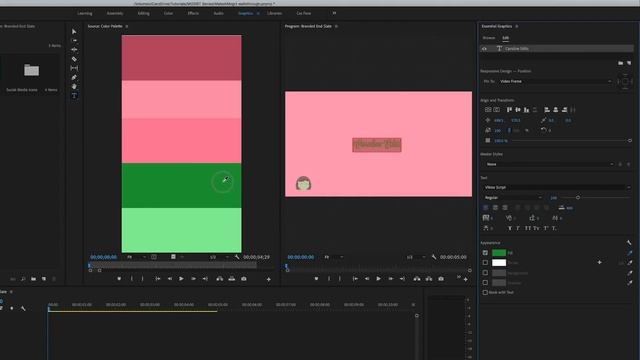Open the Pin To dropdown
This screenshot has width=640, height=360.
555,81
